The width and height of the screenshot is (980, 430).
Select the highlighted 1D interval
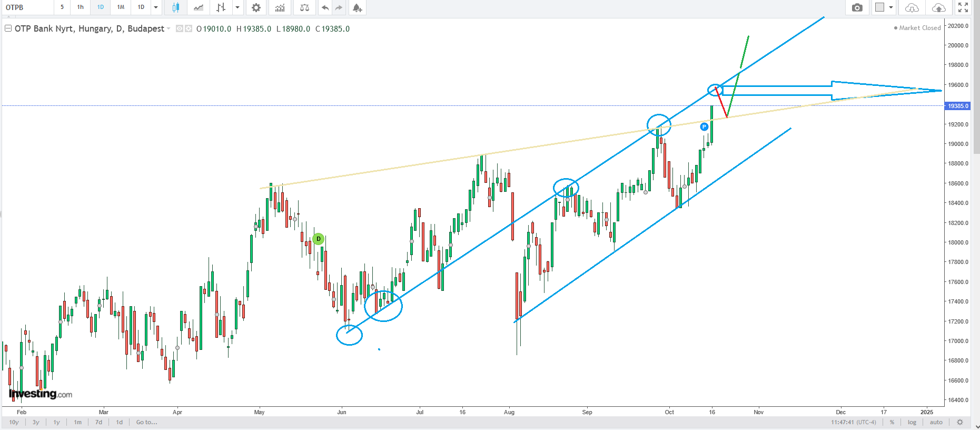tap(101, 7)
